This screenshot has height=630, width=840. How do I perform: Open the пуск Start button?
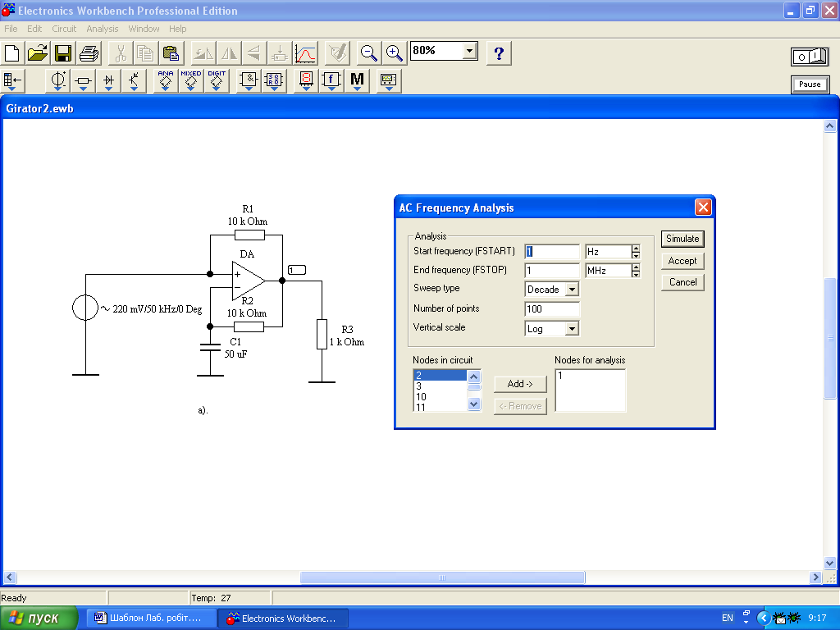point(38,619)
